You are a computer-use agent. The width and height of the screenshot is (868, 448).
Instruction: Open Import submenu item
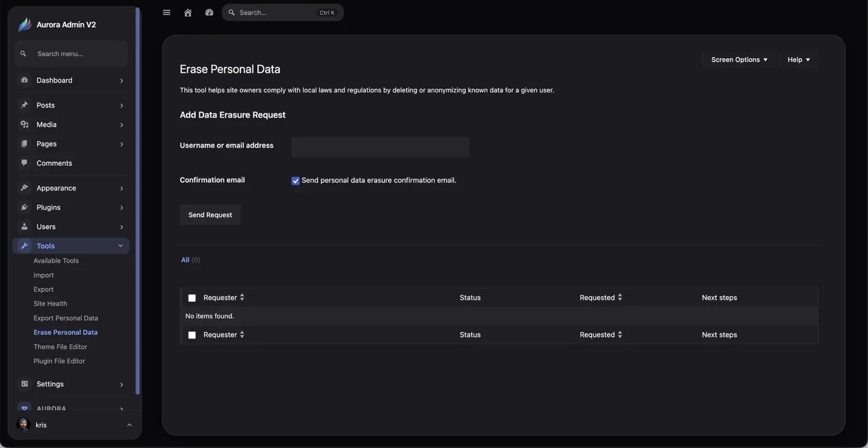point(43,275)
